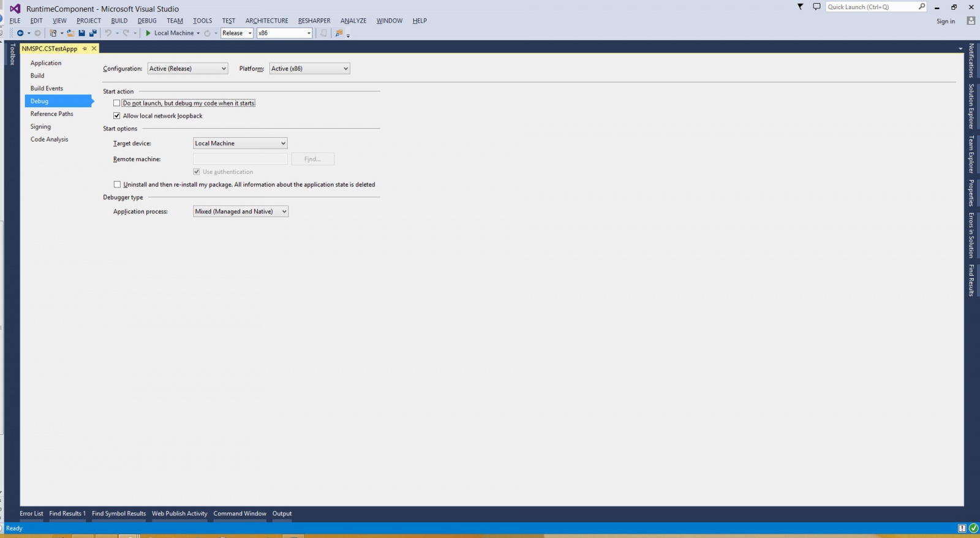The height and width of the screenshot is (538, 980).
Task: Click the Redo toolbar icon
Action: pyautogui.click(x=126, y=33)
